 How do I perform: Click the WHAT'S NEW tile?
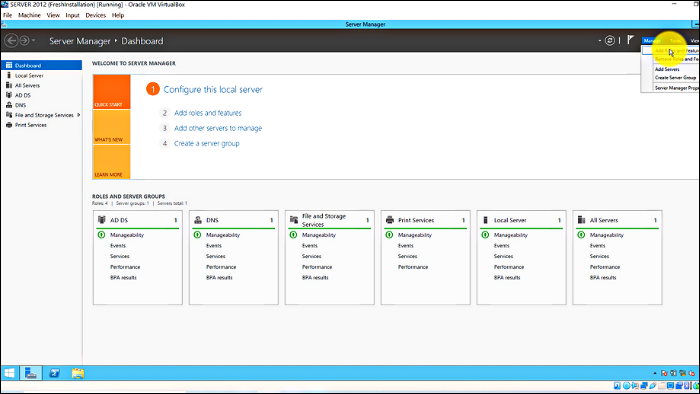[112, 127]
